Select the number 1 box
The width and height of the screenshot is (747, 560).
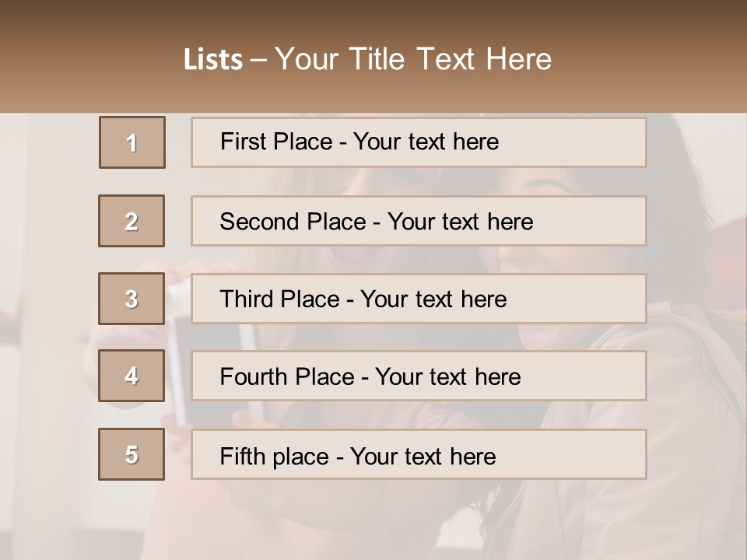click(132, 142)
